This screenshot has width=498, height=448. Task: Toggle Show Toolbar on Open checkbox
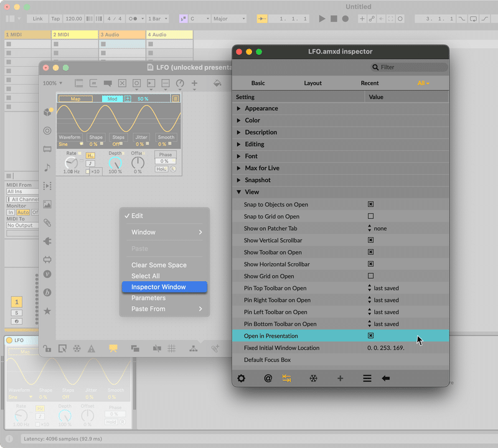click(x=370, y=252)
